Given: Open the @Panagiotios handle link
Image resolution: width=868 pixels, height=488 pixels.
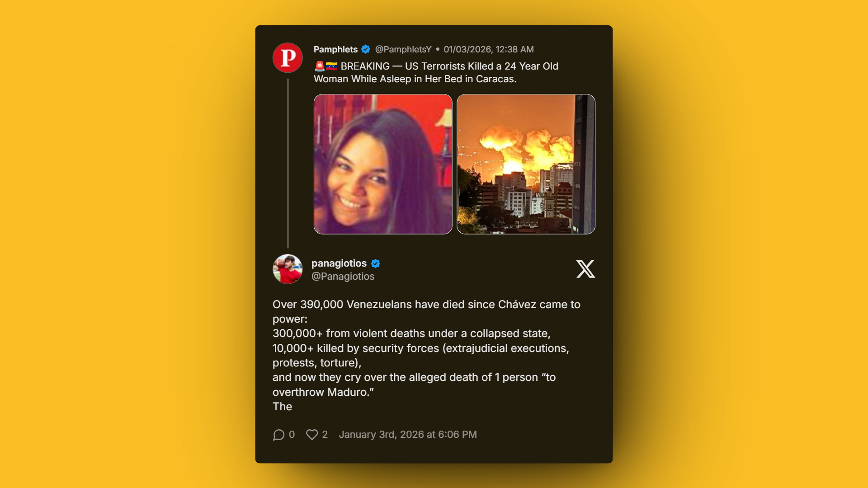Looking at the screenshot, I should click(343, 277).
